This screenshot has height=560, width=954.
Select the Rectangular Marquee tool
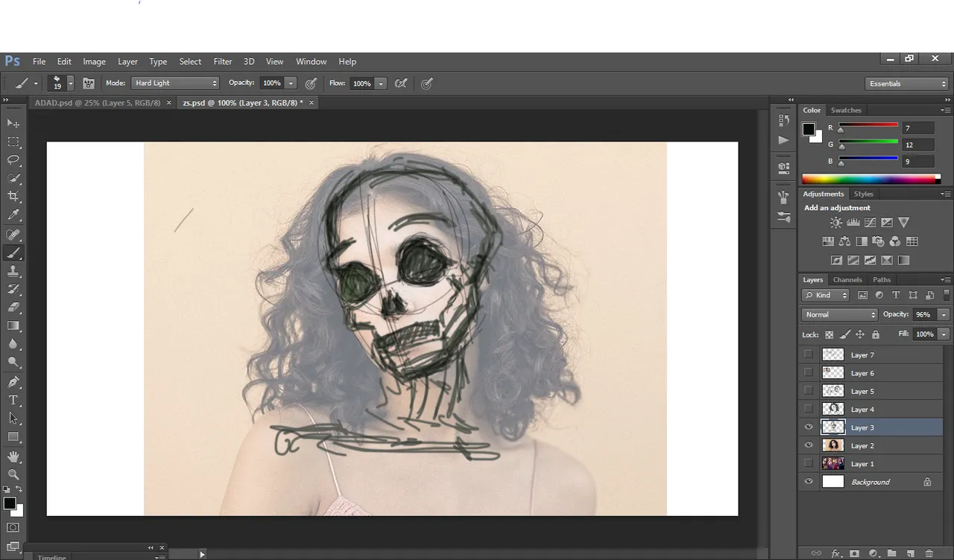tap(13, 141)
